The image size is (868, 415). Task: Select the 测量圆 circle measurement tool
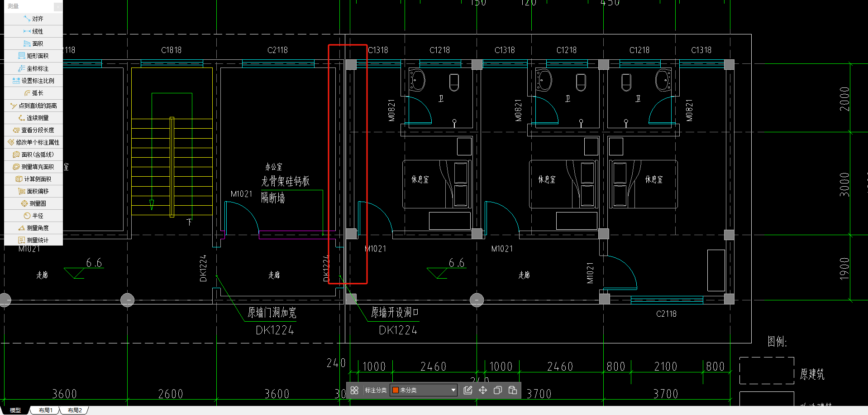(33, 203)
